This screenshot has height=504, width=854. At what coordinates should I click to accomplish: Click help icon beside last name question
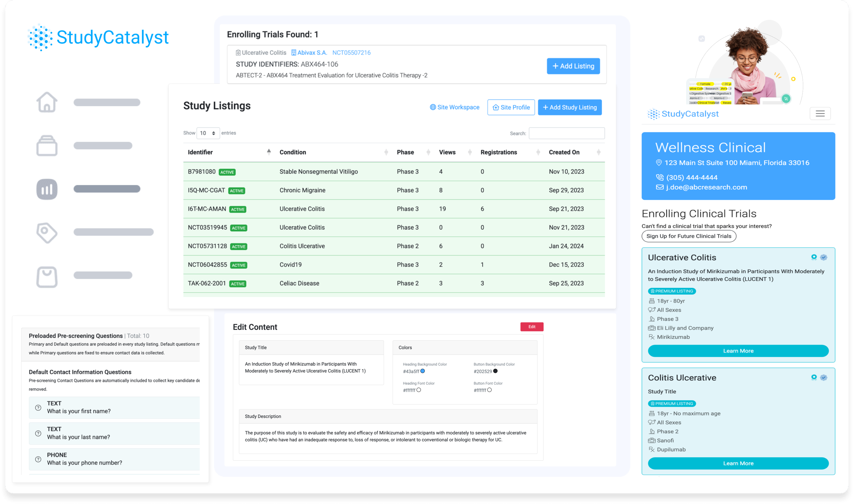[38, 433]
